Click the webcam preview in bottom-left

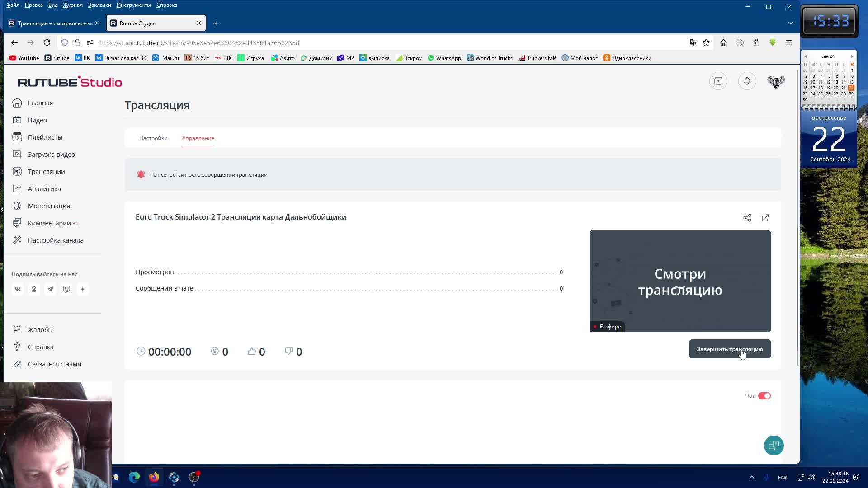[56, 435]
